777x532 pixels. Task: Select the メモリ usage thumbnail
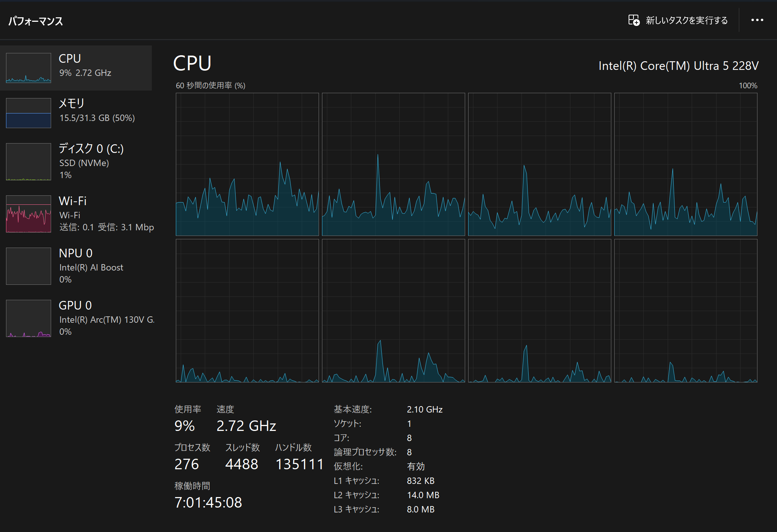(29, 113)
